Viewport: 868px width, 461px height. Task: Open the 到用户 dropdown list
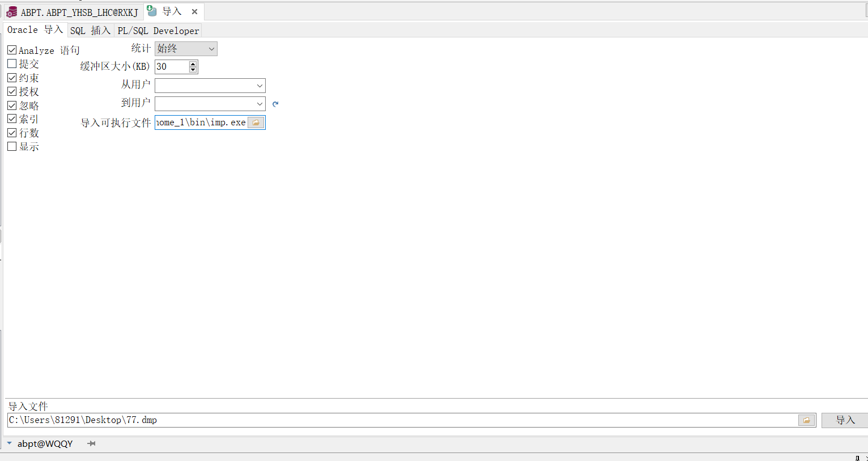(259, 104)
